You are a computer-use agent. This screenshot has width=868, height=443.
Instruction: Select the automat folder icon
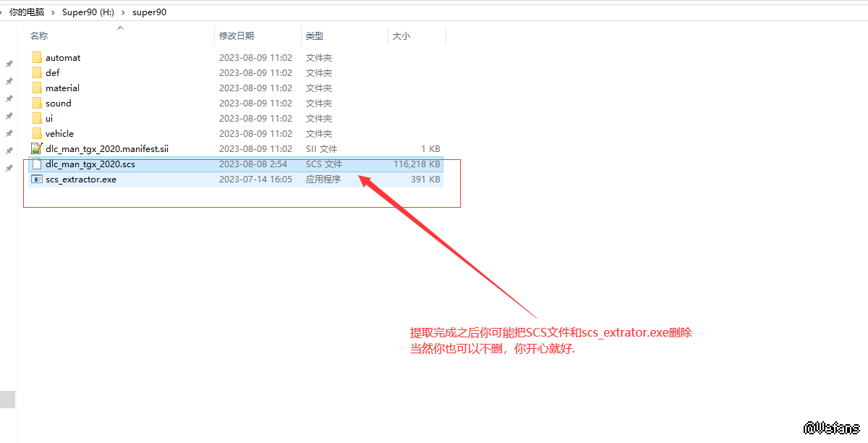coord(37,57)
